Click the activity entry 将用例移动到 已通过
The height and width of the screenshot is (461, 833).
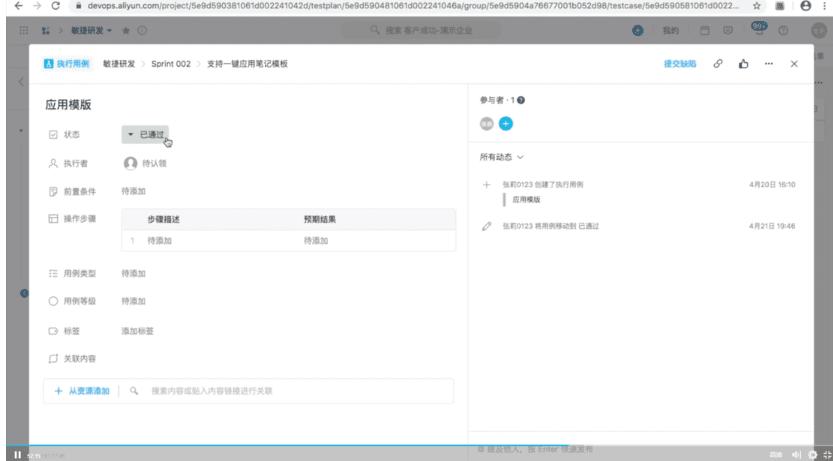click(551, 226)
